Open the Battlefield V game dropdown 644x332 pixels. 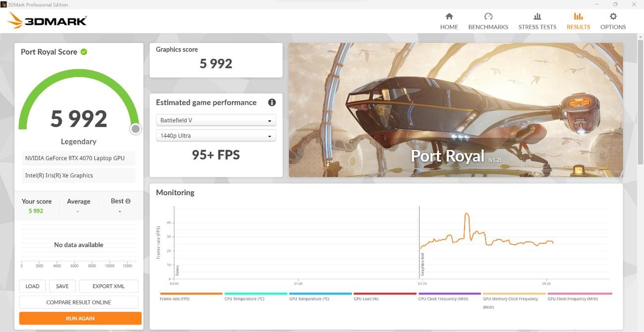215,120
